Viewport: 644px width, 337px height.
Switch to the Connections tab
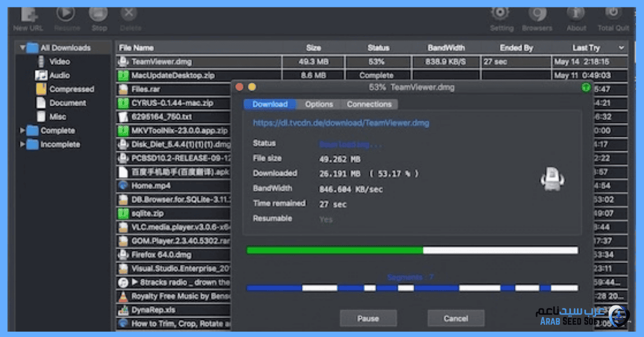[369, 104]
